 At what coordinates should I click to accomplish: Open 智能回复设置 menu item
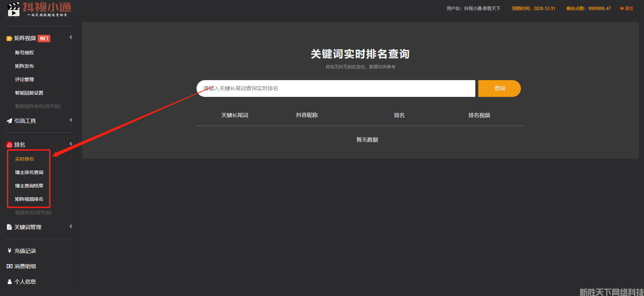(29, 93)
